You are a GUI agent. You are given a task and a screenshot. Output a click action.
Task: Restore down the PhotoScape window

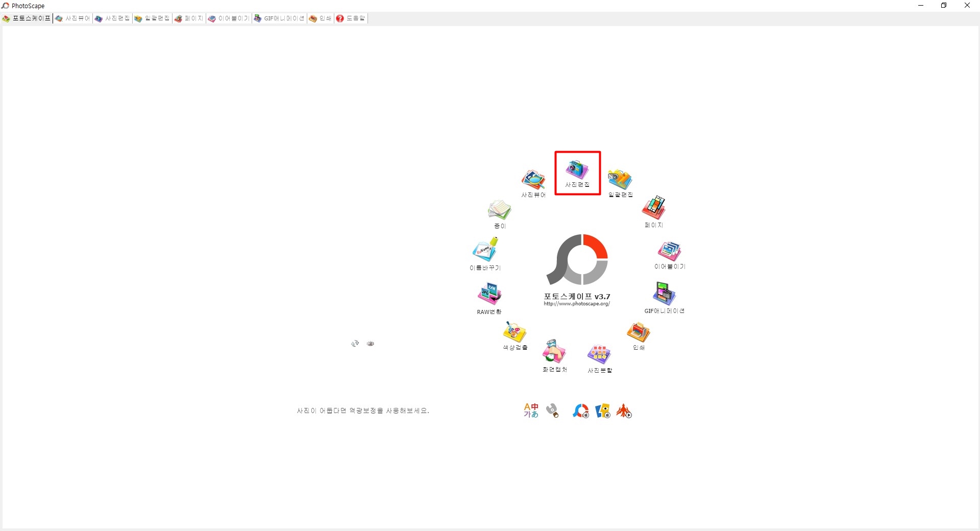point(944,6)
